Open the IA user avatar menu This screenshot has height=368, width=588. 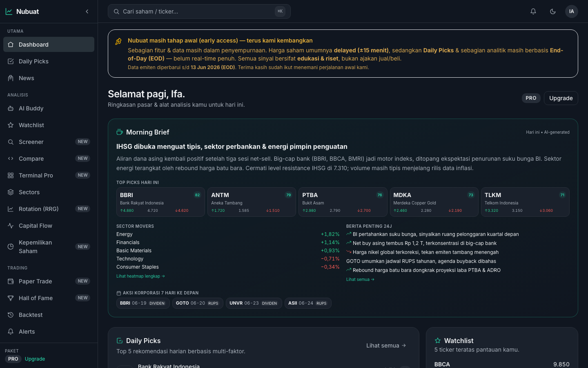pos(572,11)
